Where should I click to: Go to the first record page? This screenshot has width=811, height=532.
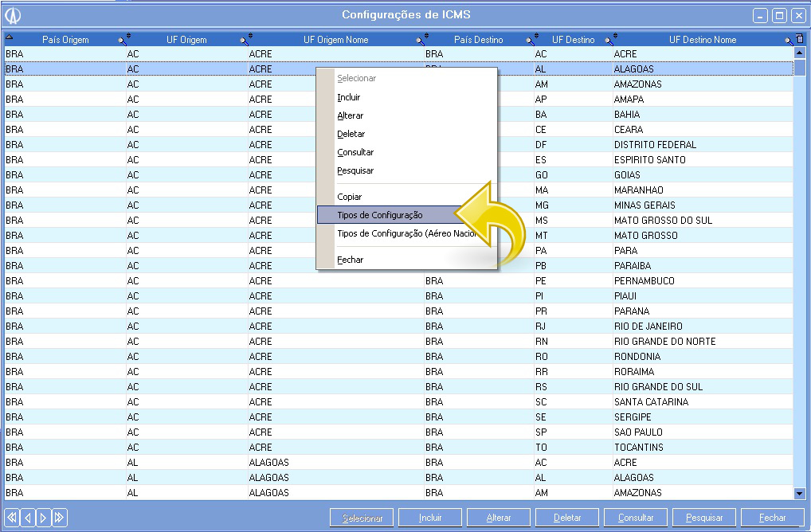12,518
